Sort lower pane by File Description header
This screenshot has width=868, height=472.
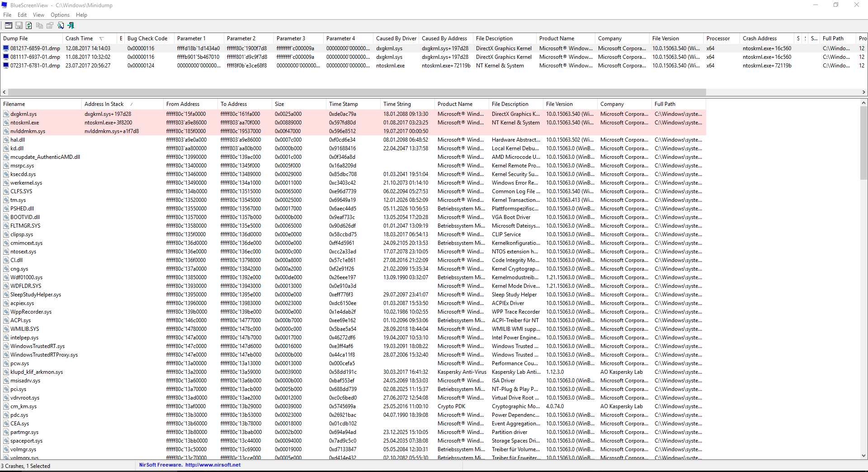516,104
